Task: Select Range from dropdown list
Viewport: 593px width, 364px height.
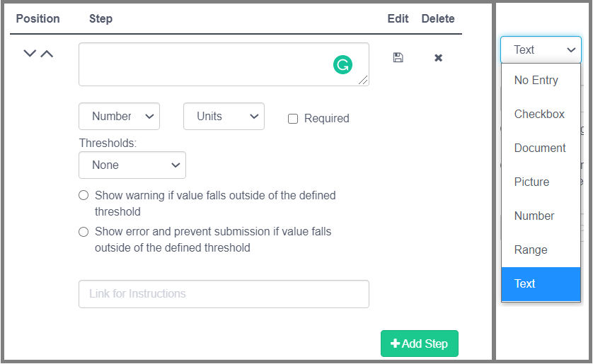Action: tap(531, 250)
